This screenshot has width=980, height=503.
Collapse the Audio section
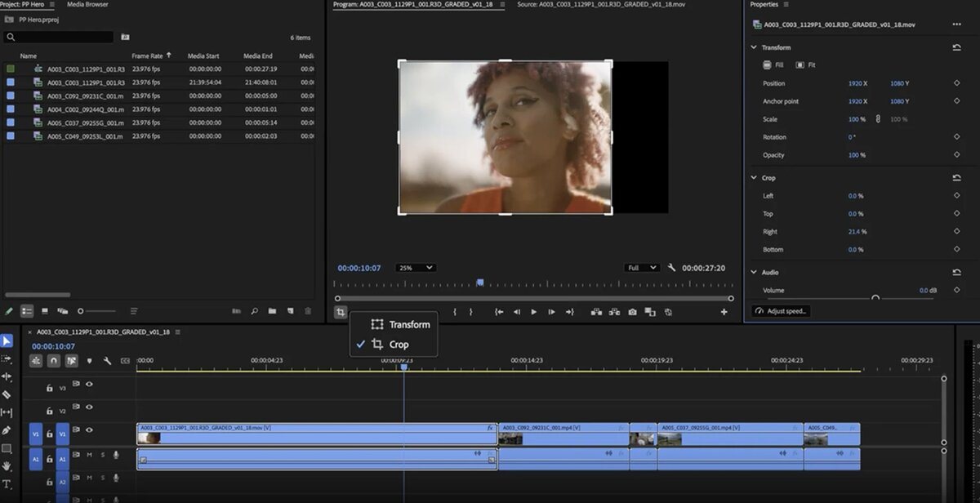coord(754,272)
